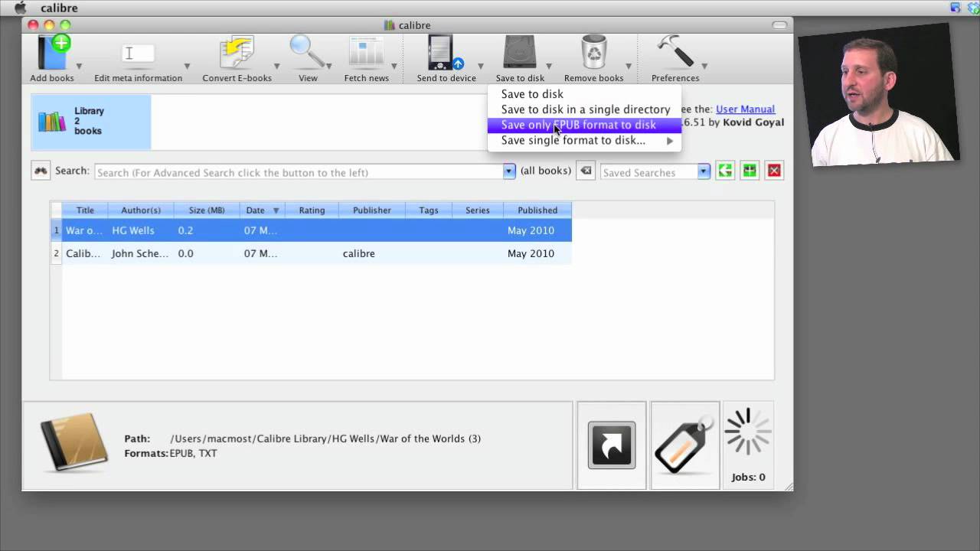This screenshot has height=551, width=980.
Task: Click row number 2 header
Action: [x=56, y=253]
